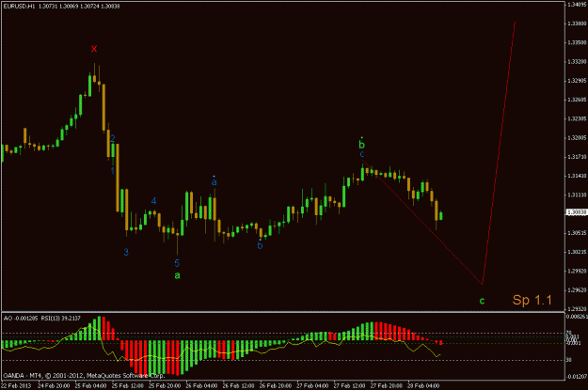Click the 26 Feb 04:00 time label
Image resolution: width=588 pixels, height=390 pixels.
[x=201, y=385]
